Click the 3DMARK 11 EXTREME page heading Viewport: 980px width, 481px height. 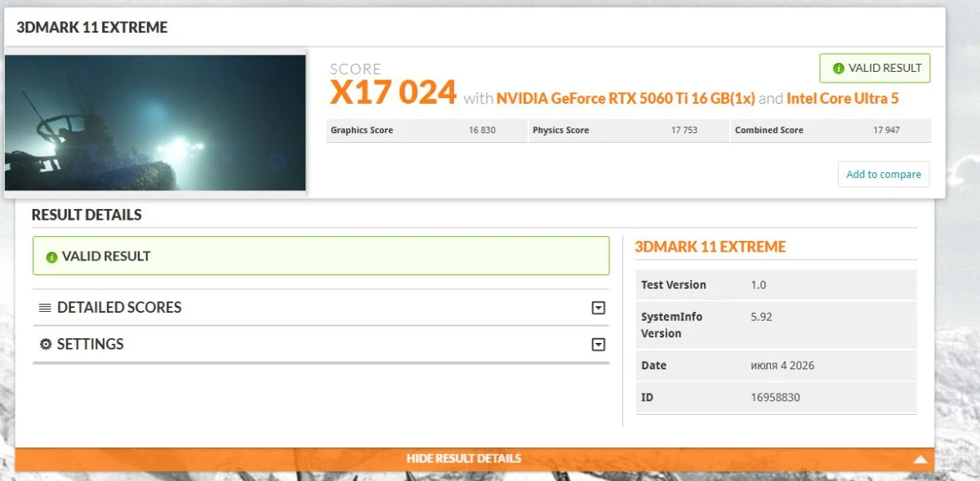coord(92,27)
